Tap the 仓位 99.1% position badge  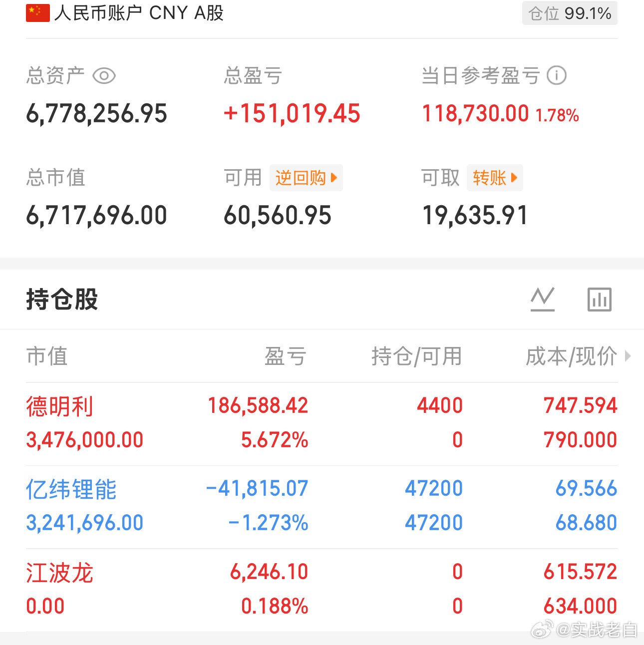click(x=570, y=13)
